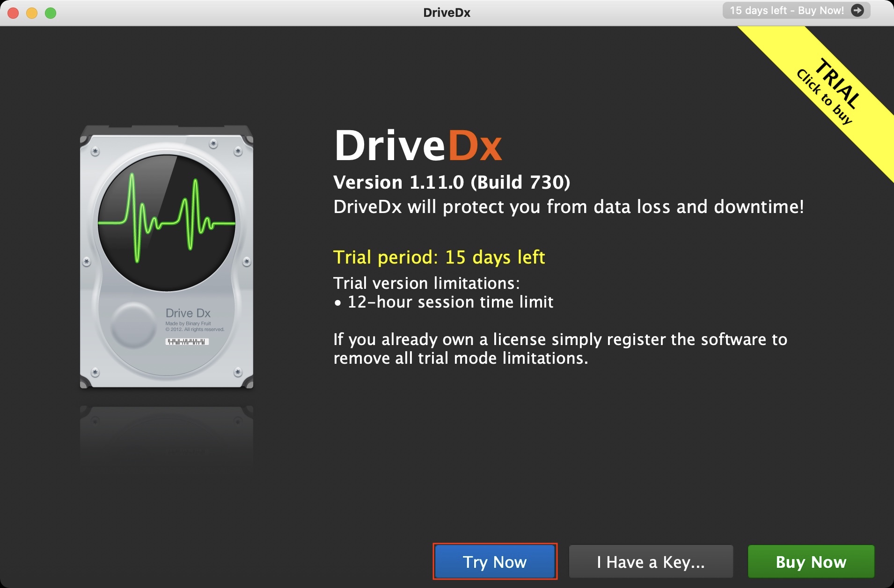Click the 12-hour session time limit text
This screenshot has height=588, width=894.
pyautogui.click(x=450, y=302)
